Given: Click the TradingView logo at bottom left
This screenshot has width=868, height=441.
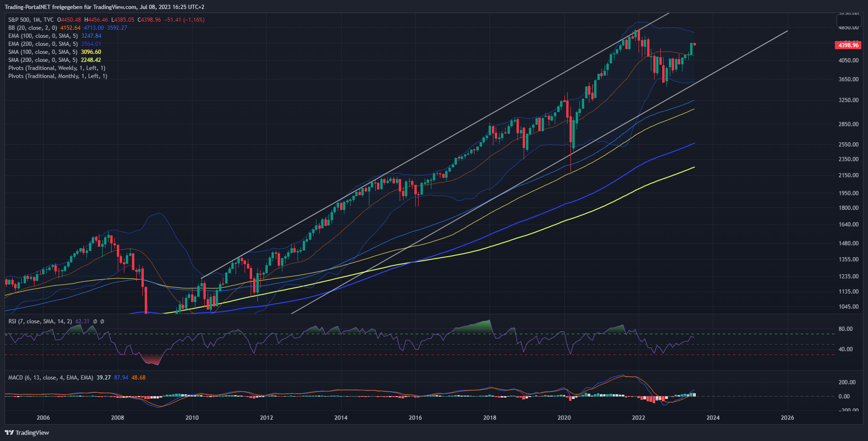Looking at the screenshot, I should click(x=27, y=432).
